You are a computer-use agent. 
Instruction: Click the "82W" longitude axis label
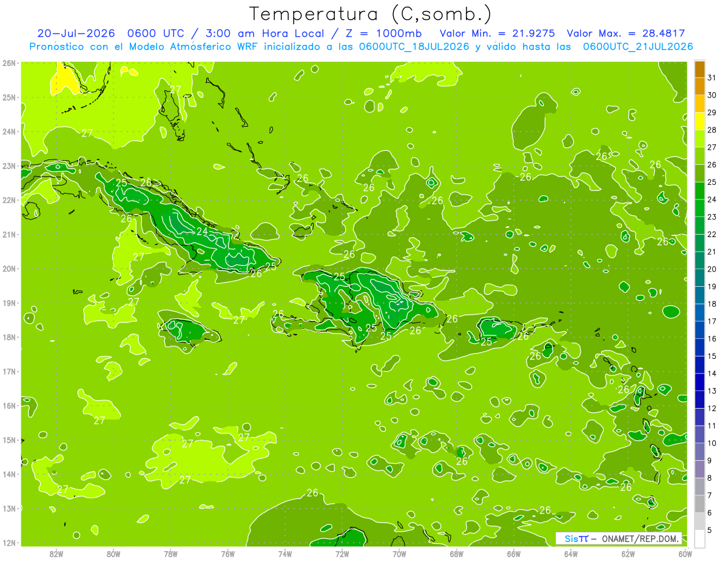click(56, 554)
